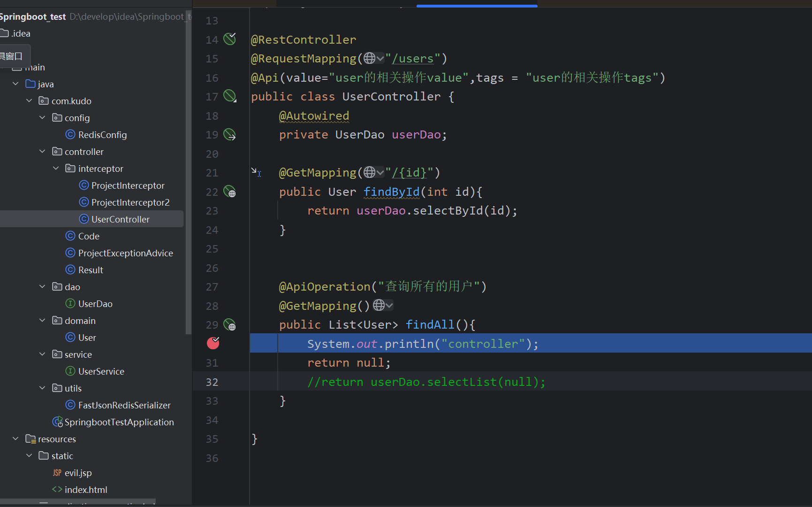The height and width of the screenshot is (507, 812).
Task: Collapse the interceptor package
Action: [56, 169]
